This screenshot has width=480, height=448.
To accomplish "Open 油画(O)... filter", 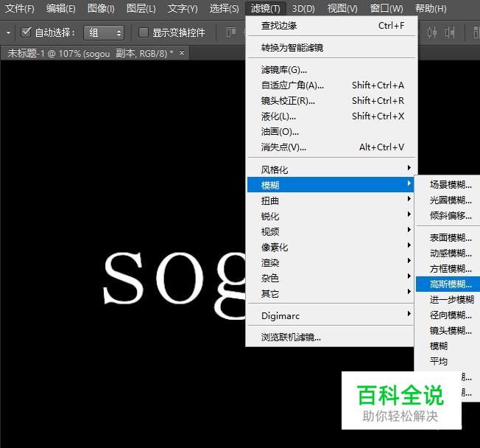I will point(331,132).
